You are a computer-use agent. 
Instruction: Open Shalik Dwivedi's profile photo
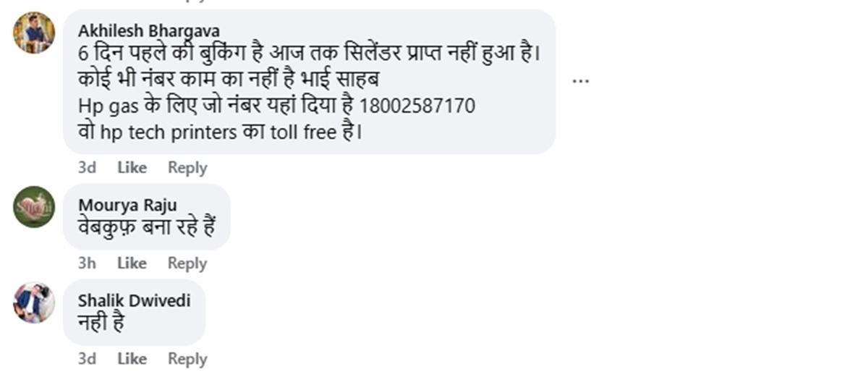34,303
